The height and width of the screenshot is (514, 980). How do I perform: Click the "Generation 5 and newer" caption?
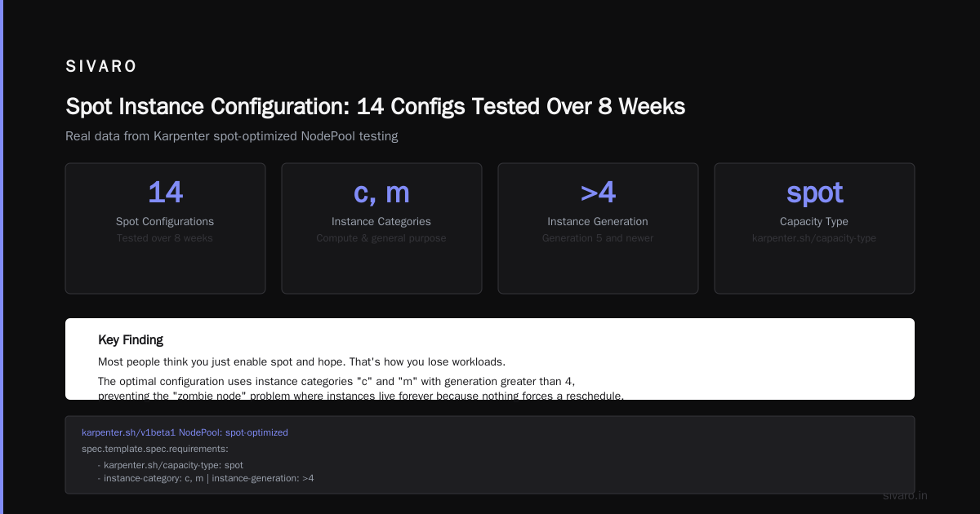[x=598, y=238]
